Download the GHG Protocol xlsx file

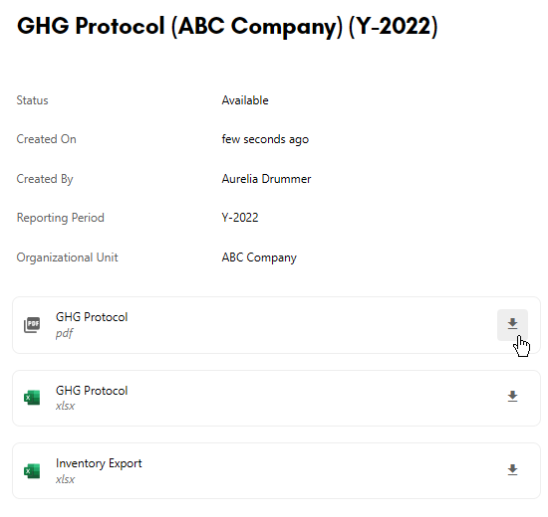[x=512, y=397]
